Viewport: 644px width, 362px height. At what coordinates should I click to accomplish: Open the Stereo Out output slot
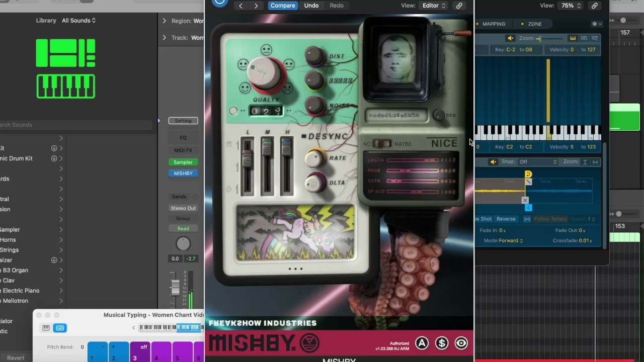click(183, 208)
